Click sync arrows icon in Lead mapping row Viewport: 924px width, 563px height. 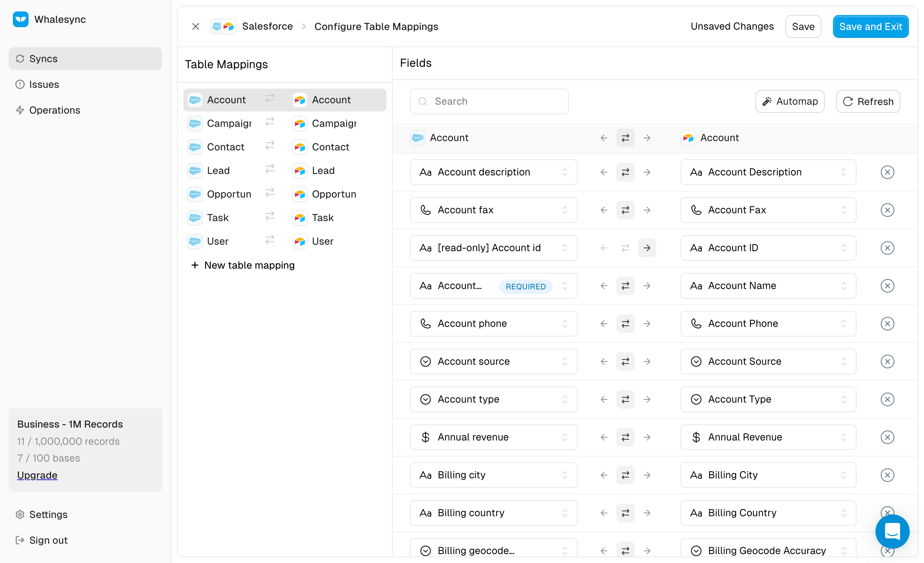[x=270, y=169]
